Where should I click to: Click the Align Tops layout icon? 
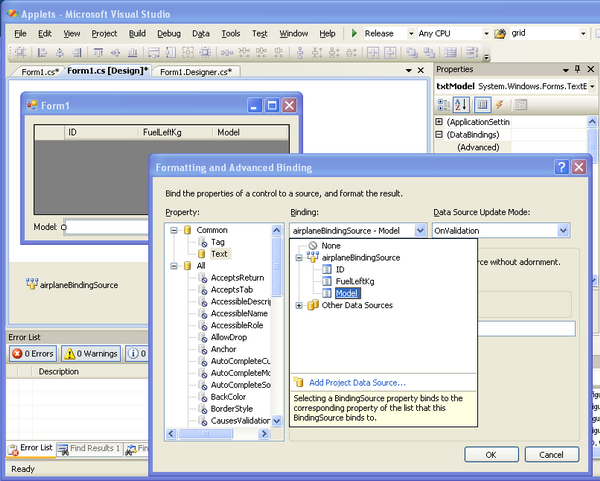click(98, 52)
